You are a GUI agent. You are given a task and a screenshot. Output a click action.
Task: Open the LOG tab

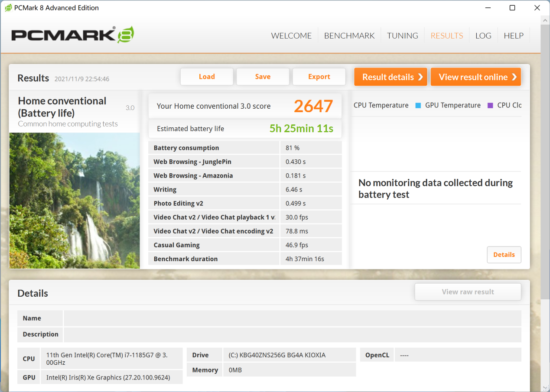(x=483, y=36)
